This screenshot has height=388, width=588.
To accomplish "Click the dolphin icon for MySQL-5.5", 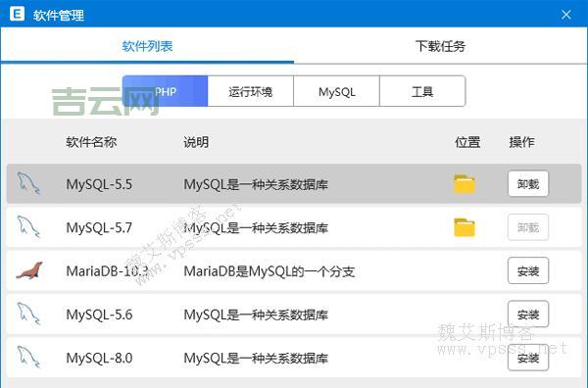I will tap(28, 183).
